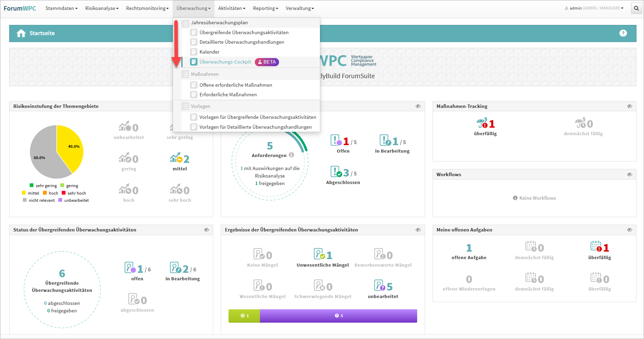Click the green segment of the results bar
The height and width of the screenshot is (339, 644).
(244, 316)
